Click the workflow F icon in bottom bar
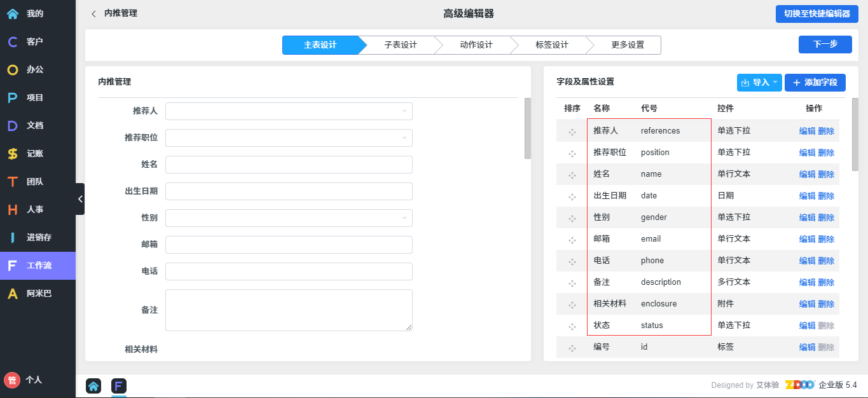 click(119, 386)
